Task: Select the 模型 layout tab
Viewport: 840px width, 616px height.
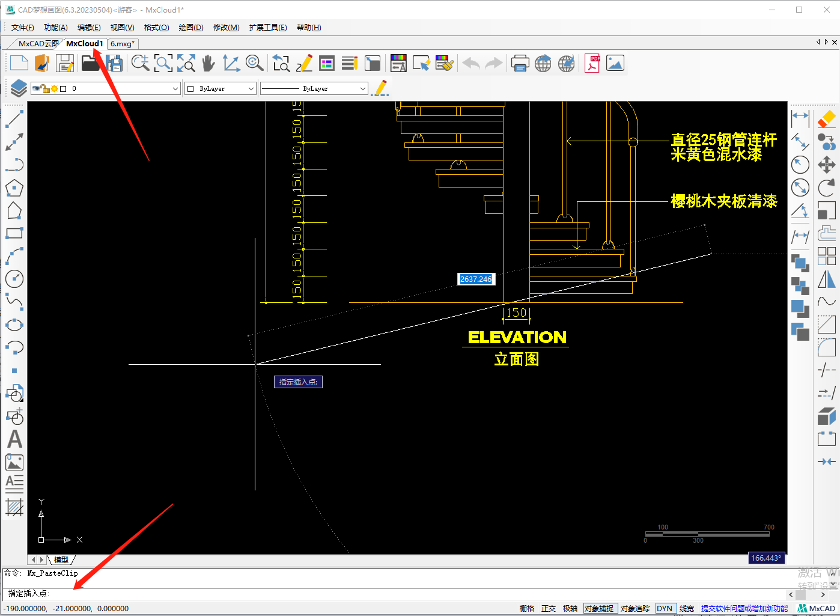Action: pyautogui.click(x=61, y=560)
